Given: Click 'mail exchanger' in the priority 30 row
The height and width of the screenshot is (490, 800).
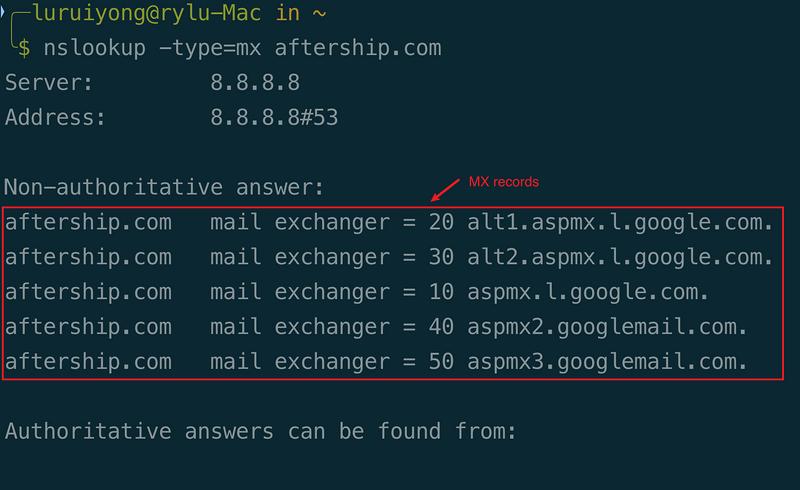Looking at the screenshot, I should (299, 257).
